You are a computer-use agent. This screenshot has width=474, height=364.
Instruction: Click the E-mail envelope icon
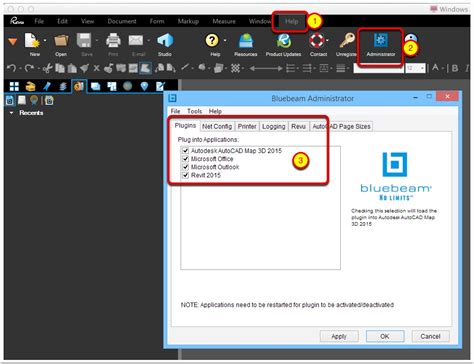point(136,41)
